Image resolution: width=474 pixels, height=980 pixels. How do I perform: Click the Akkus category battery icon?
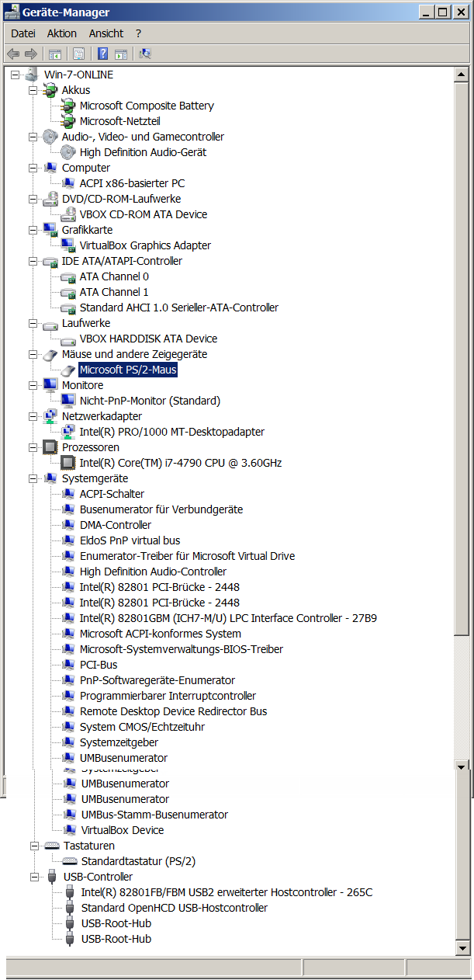pos(50,90)
